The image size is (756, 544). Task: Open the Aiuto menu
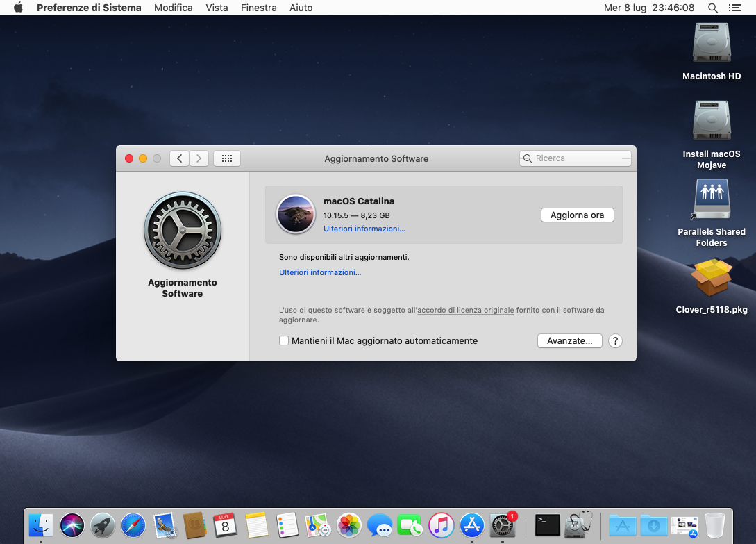(301, 8)
